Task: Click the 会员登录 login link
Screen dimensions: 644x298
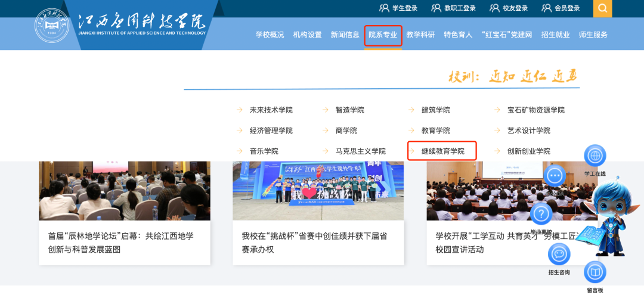Action: [567, 8]
